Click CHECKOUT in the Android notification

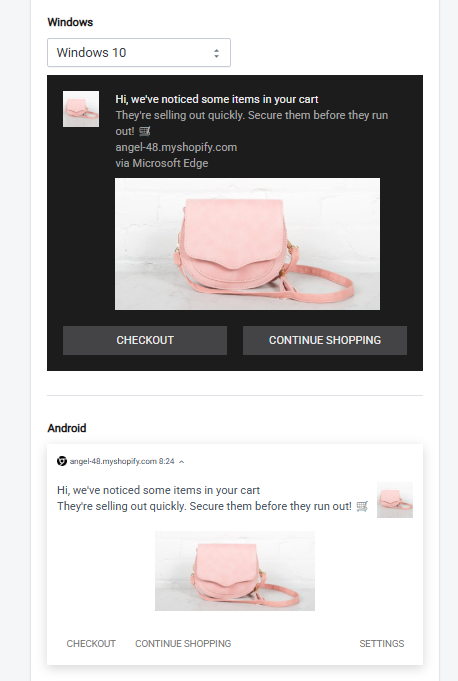[91, 644]
